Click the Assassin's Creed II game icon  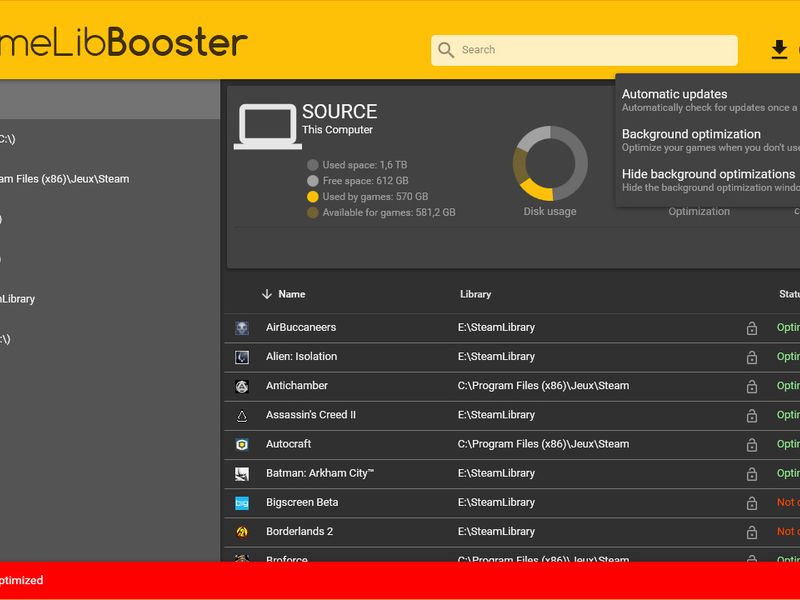point(242,416)
